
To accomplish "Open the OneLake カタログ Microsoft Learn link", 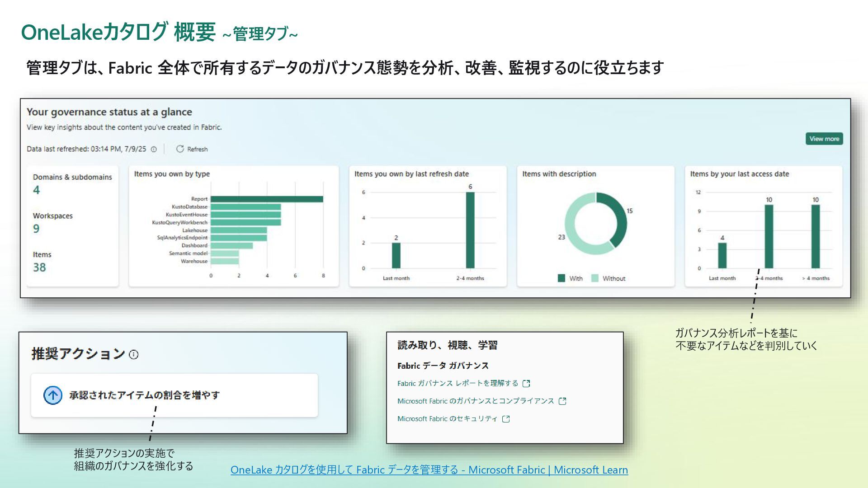I will click(x=429, y=470).
